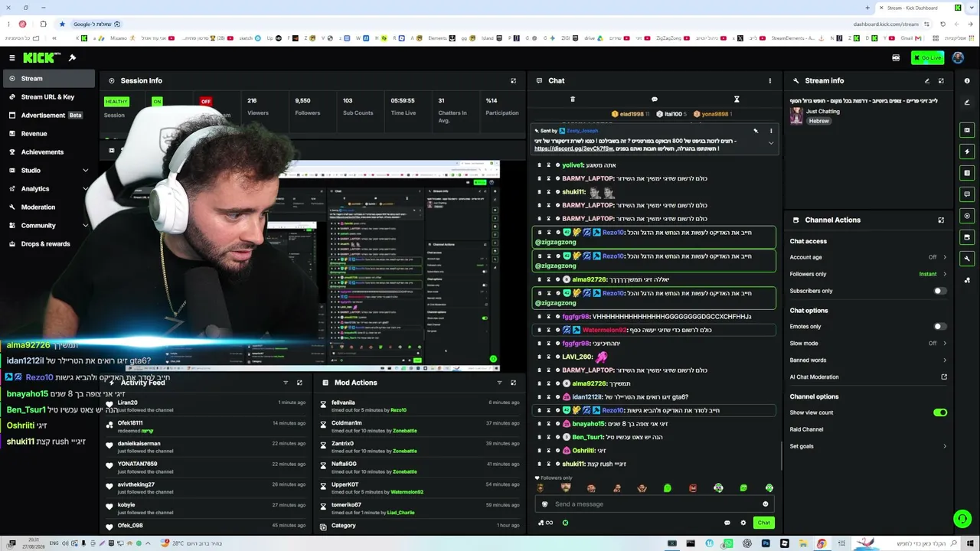The image size is (980, 551).
Task: Click the green support headset button
Action: 962,520
